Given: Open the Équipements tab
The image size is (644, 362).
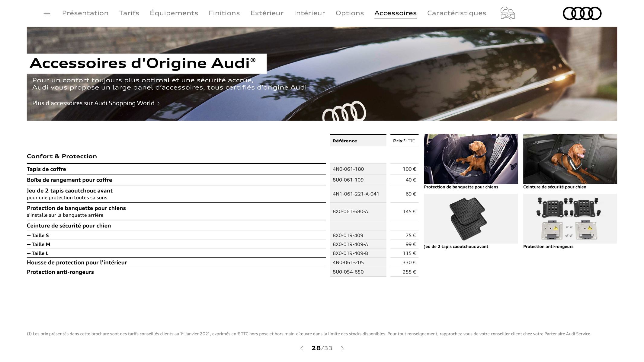Looking at the screenshot, I should point(174,13).
